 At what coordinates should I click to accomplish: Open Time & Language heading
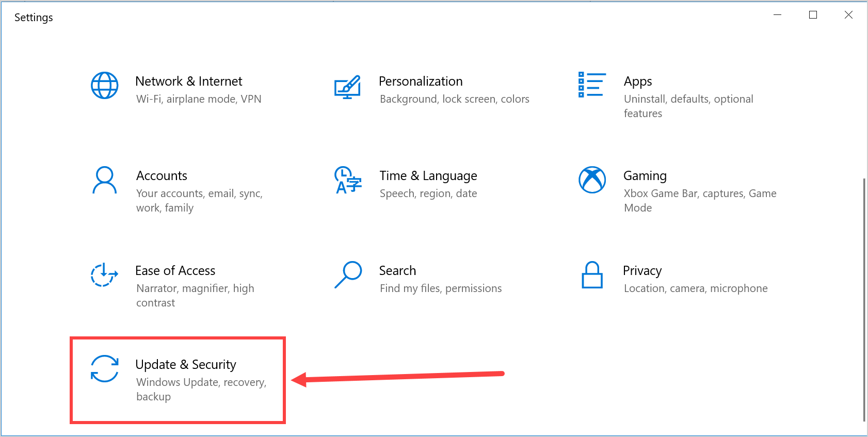pos(428,176)
